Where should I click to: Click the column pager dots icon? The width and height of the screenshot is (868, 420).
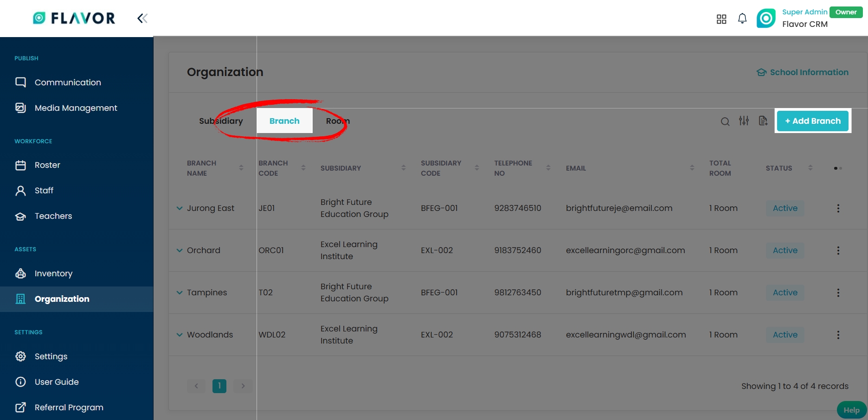(838, 168)
